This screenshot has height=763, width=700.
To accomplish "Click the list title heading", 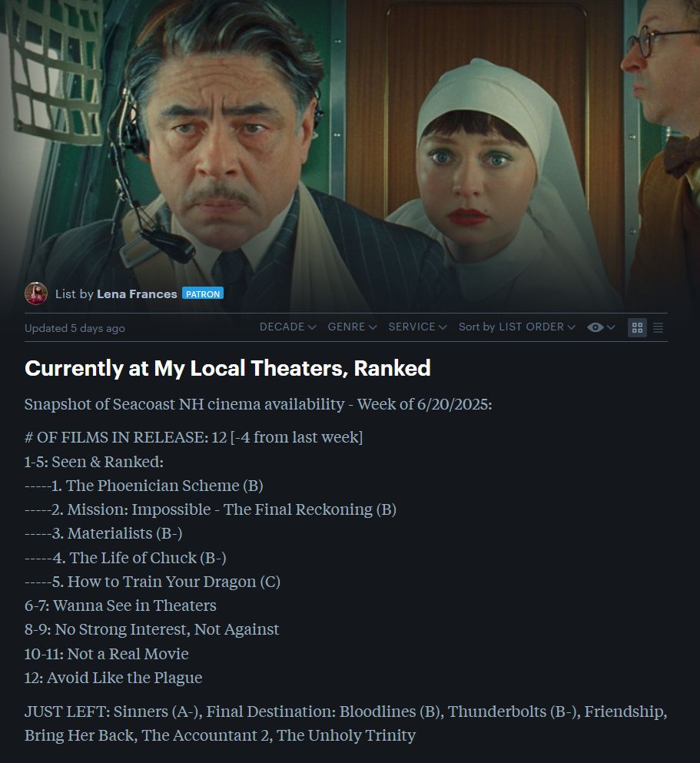I will (x=227, y=368).
